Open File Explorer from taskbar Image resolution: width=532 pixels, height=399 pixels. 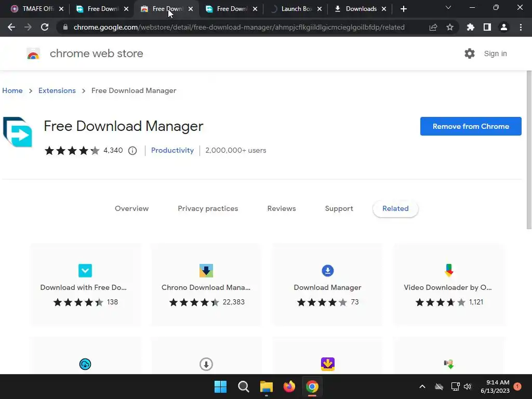point(267,387)
